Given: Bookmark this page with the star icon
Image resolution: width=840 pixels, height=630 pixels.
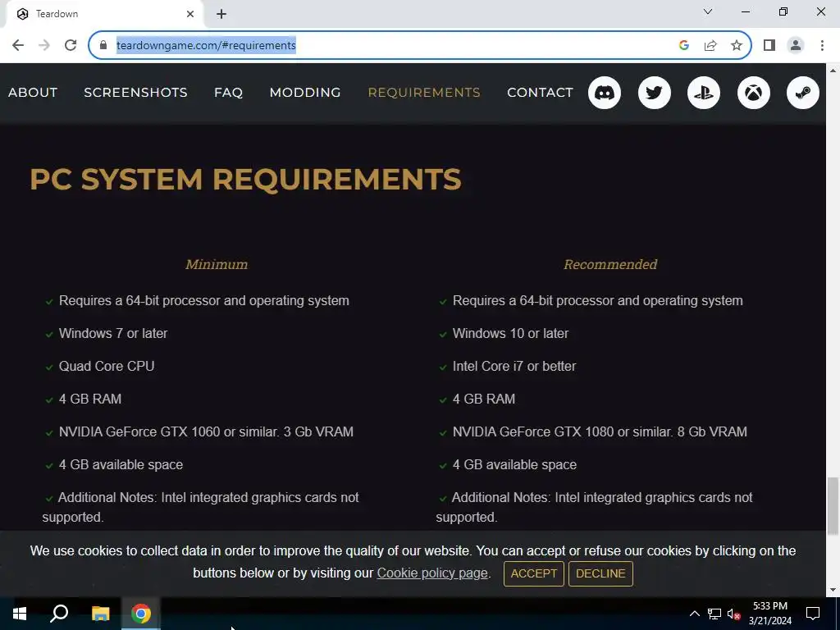Looking at the screenshot, I should point(737,45).
